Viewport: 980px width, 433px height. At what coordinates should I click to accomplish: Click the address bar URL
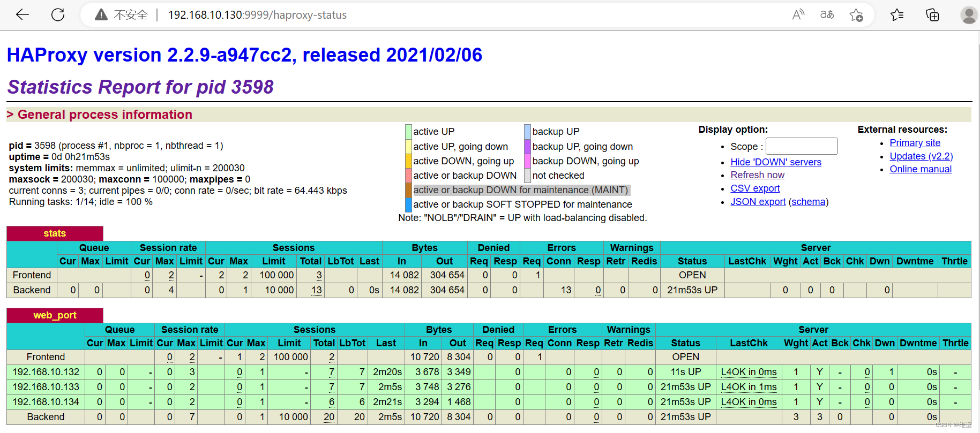(x=257, y=15)
